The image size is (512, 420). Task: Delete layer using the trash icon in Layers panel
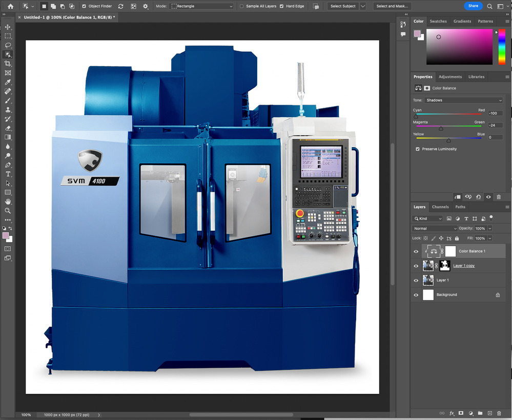499,413
